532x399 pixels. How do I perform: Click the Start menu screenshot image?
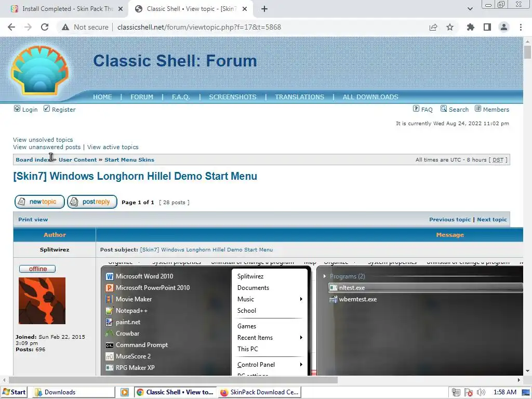(312, 319)
